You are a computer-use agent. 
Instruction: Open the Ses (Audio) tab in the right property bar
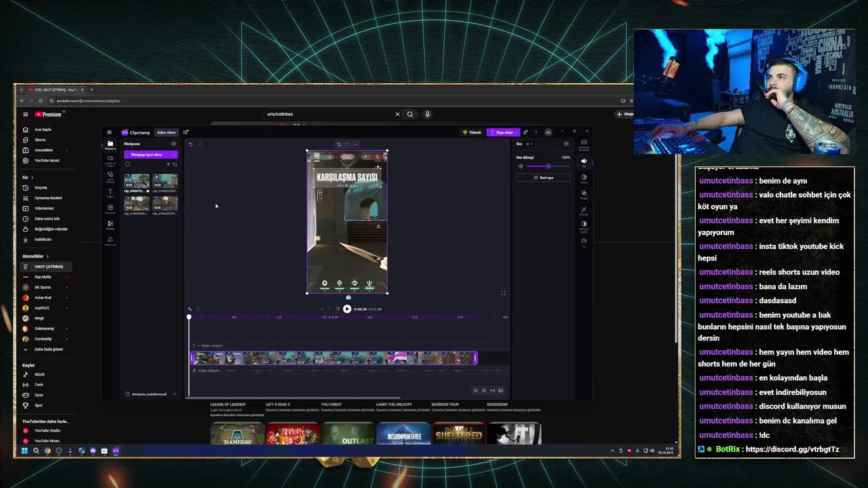tap(584, 163)
